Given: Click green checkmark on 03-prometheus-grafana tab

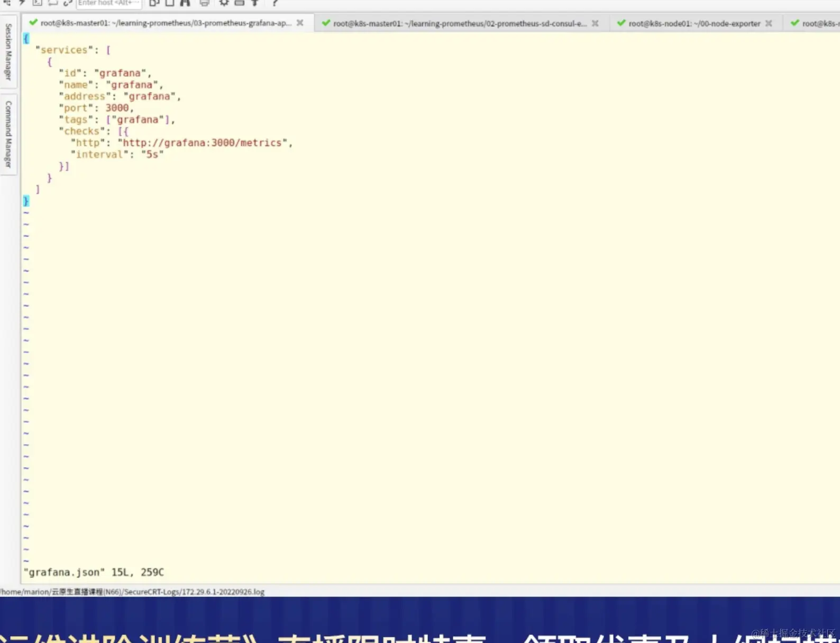Looking at the screenshot, I should pos(33,23).
